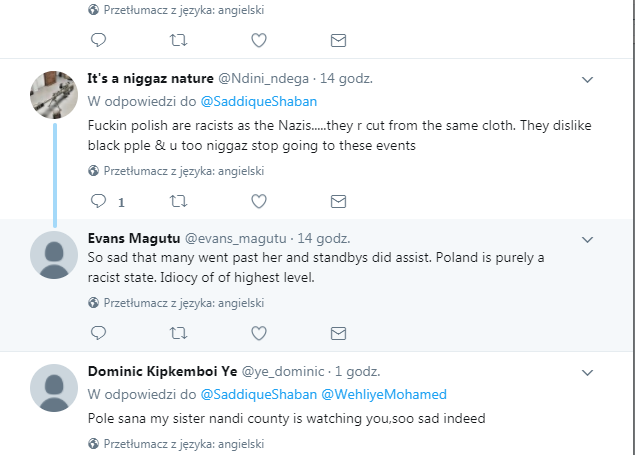Like Evans Magutu's tweet
Image resolution: width=635 pixels, height=455 pixels.
pyautogui.click(x=258, y=332)
